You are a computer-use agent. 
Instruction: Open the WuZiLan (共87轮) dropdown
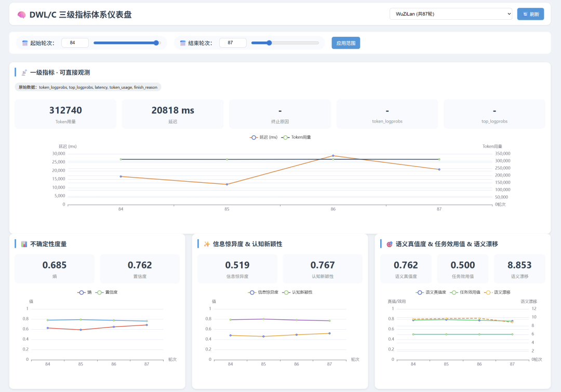click(451, 14)
